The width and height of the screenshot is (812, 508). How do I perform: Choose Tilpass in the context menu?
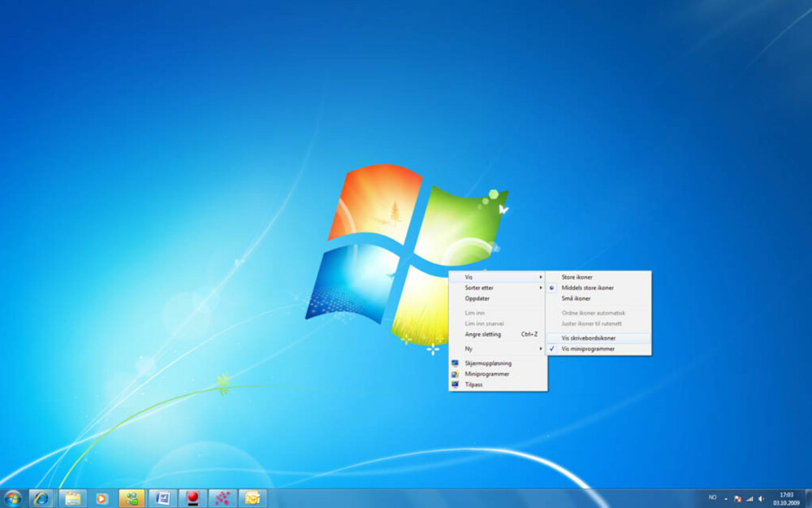497,384
